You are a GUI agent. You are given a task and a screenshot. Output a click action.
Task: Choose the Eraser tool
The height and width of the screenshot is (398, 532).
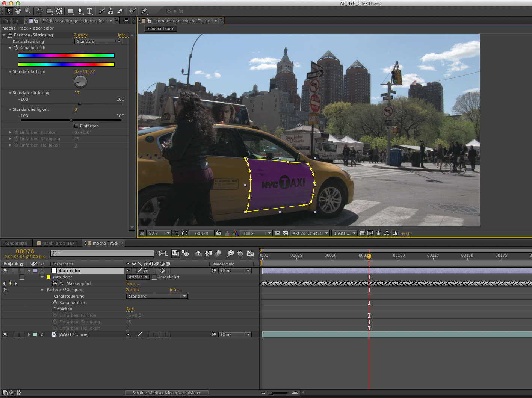click(x=120, y=11)
